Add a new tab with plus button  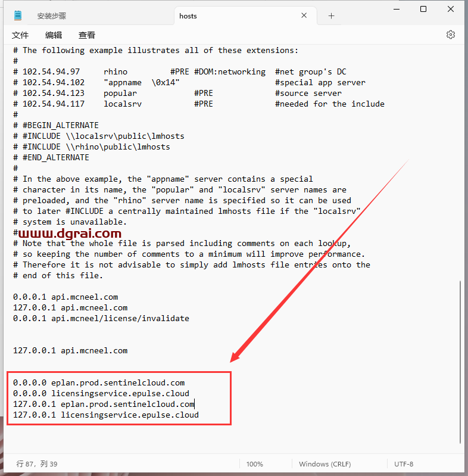(331, 15)
